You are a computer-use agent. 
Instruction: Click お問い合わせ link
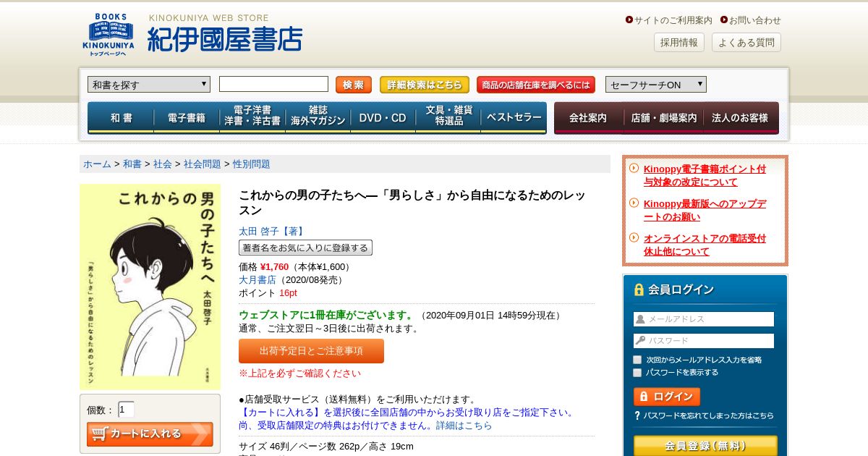tap(755, 20)
